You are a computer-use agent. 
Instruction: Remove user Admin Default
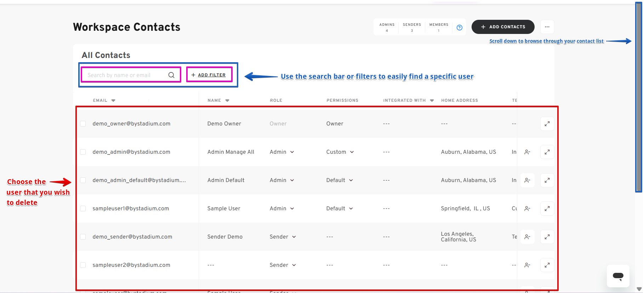(527, 180)
